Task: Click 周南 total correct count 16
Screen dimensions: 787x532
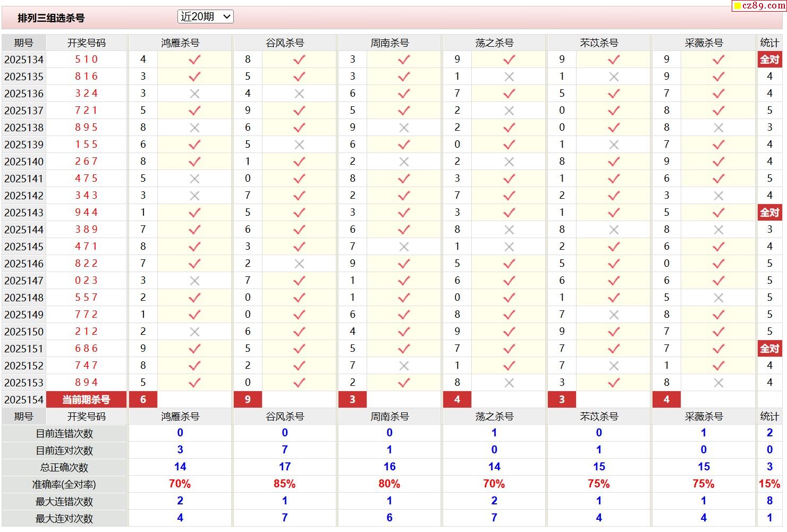Action: click(390, 467)
